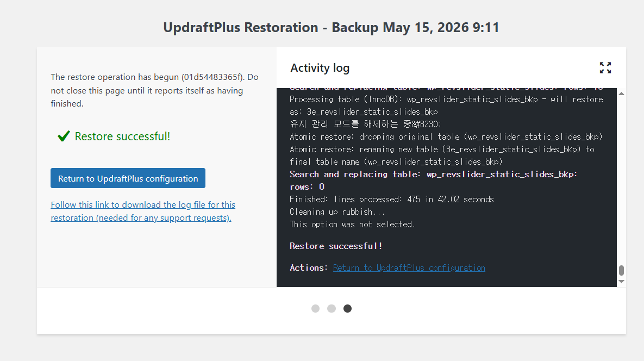Select first step indicator dot
The image size is (644, 361).
pyautogui.click(x=315, y=308)
